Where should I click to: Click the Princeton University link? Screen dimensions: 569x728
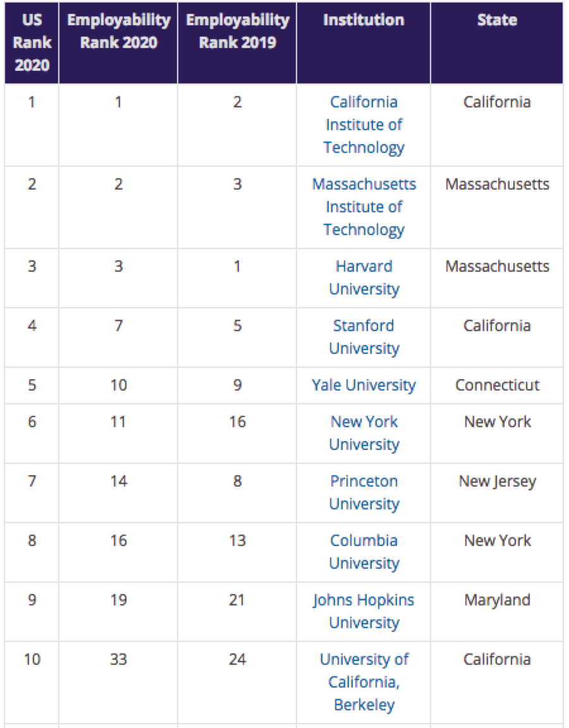pos(364,492)
